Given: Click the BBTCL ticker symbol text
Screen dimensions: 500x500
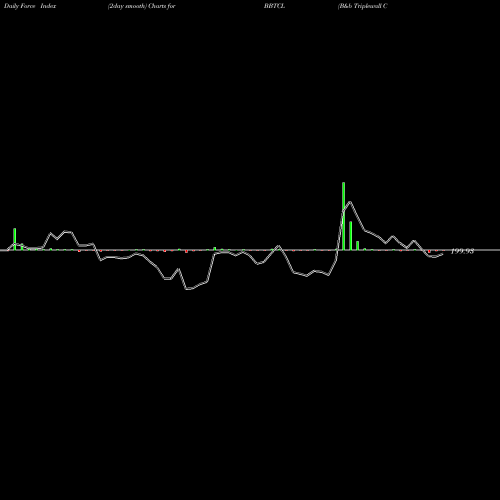Looking at the screenshot, I should [x=274, y=6].
